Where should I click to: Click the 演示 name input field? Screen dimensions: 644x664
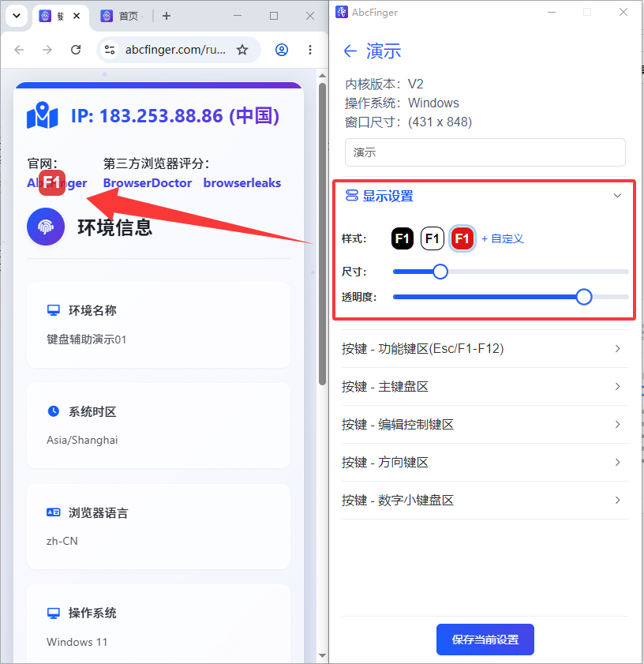click(485, 152)
